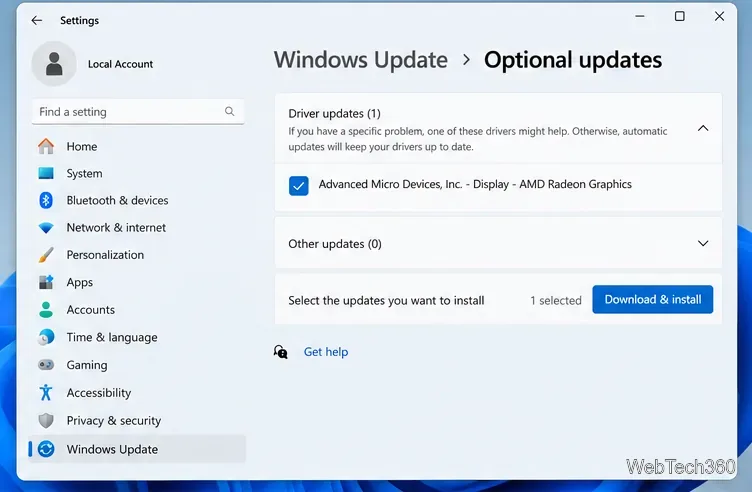Click the Find a setting search box
The image size is (752, 492).
point(138,112)
